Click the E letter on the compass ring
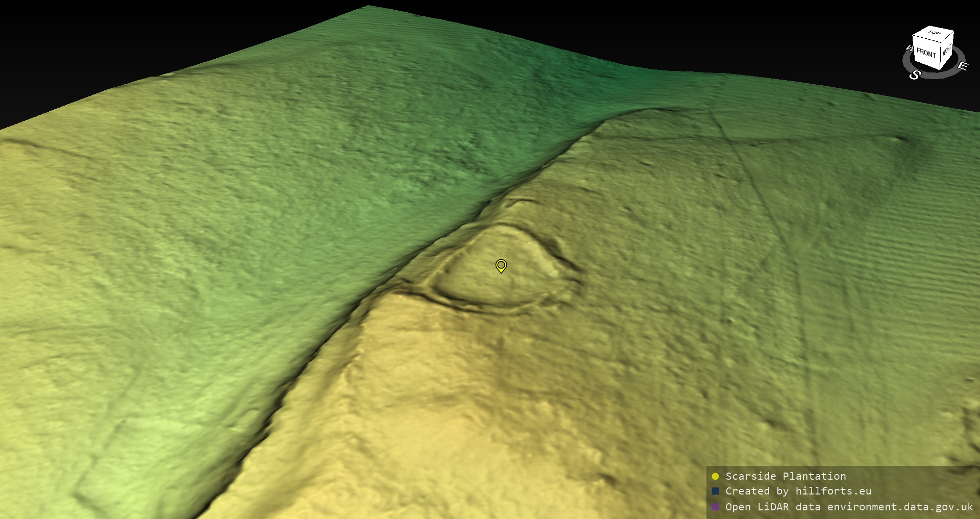Screen dimensions: 980x519 962,66
